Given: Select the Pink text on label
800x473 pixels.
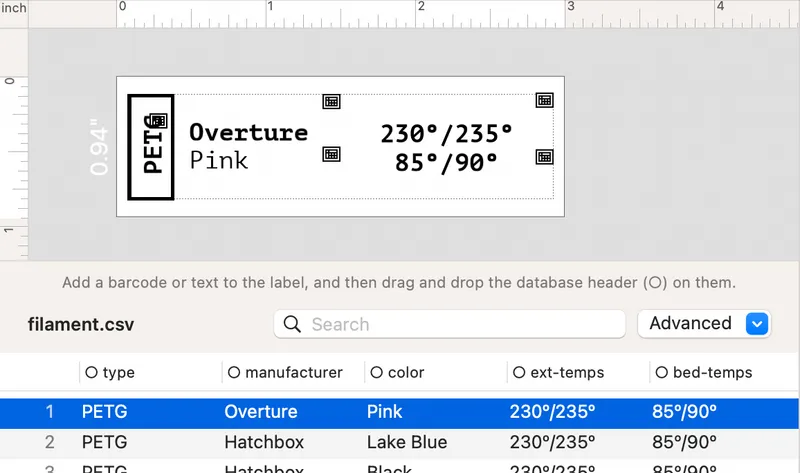Looking at the screenshot, I should 219,160.
